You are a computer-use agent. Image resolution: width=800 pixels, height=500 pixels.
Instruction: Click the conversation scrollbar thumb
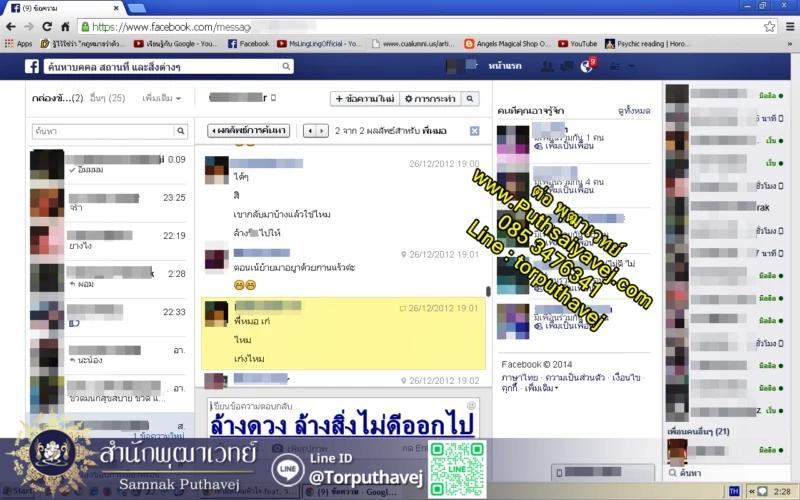click(x=488, y=291)
